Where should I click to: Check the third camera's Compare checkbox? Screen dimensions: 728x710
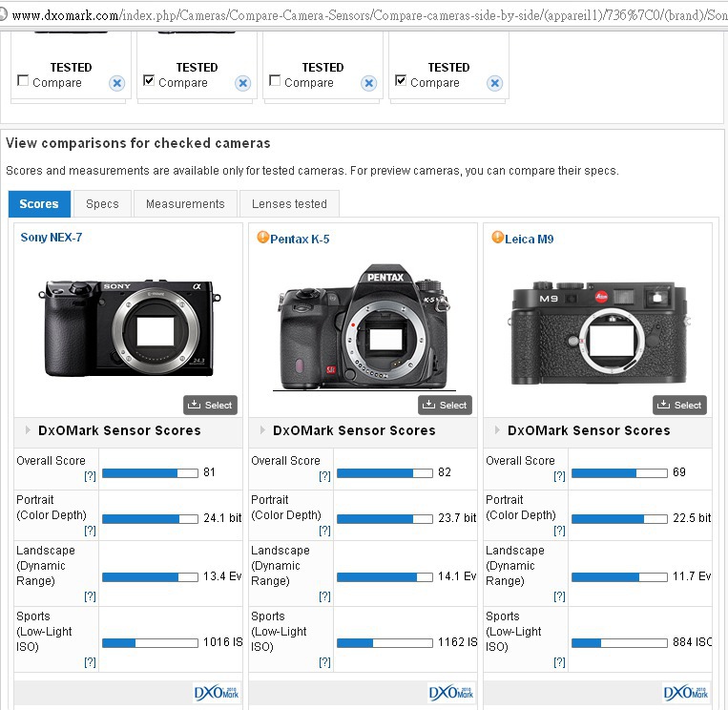point(275,80)
